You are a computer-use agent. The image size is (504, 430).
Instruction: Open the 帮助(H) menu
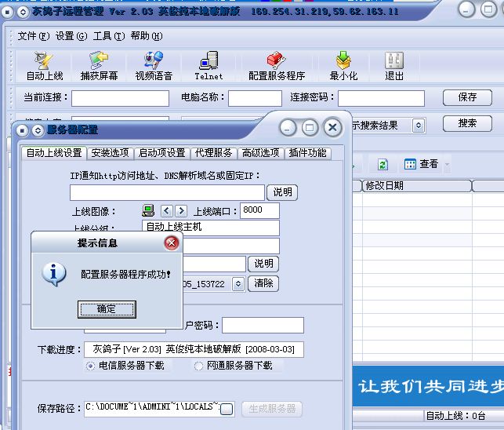(x=147, y=36)
